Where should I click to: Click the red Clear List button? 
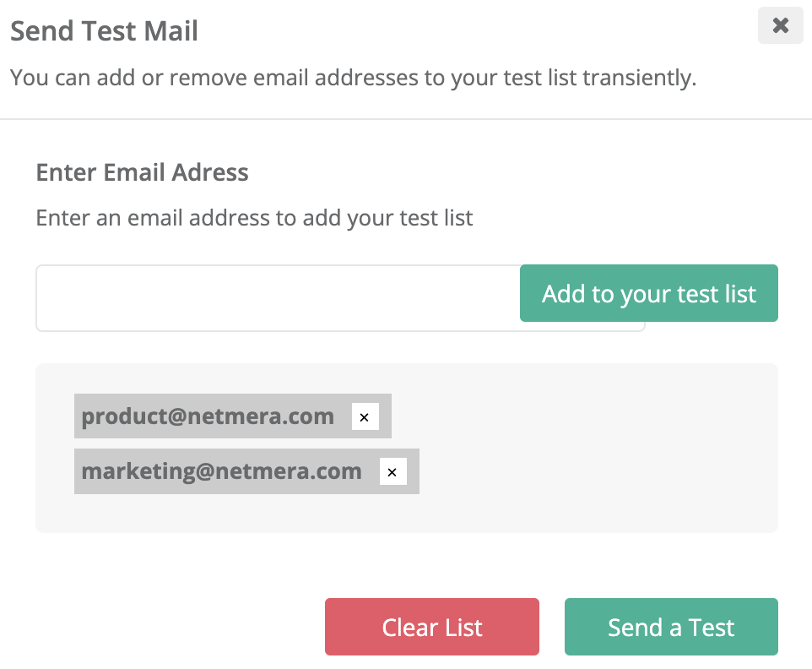(x=431, y=627)
